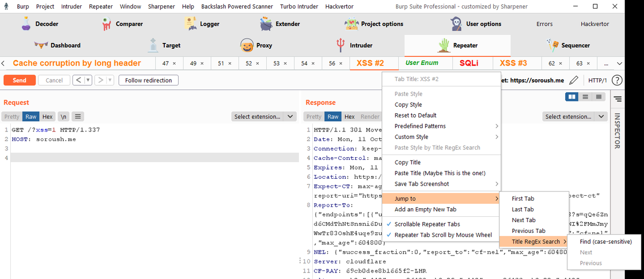Click the Logger tab icon
The width and height of the screenshot is (644, 279).
pos(191,23)
